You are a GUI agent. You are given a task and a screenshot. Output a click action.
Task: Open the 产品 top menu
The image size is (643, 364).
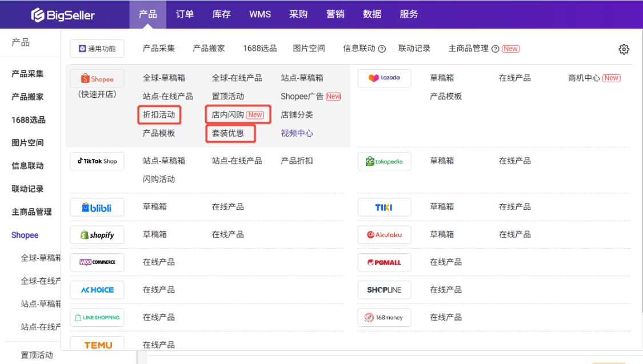[147, 14]
